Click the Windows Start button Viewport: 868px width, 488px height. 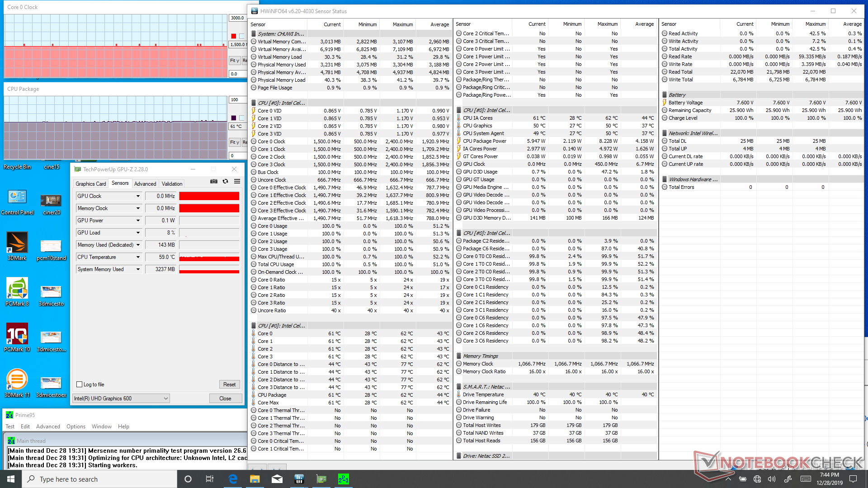click(11, 479)
